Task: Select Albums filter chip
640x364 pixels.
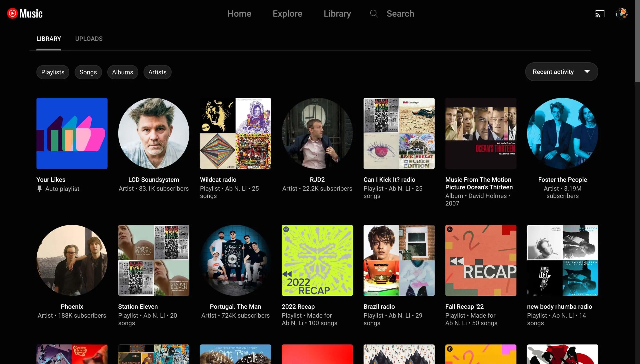Action: 122,72
